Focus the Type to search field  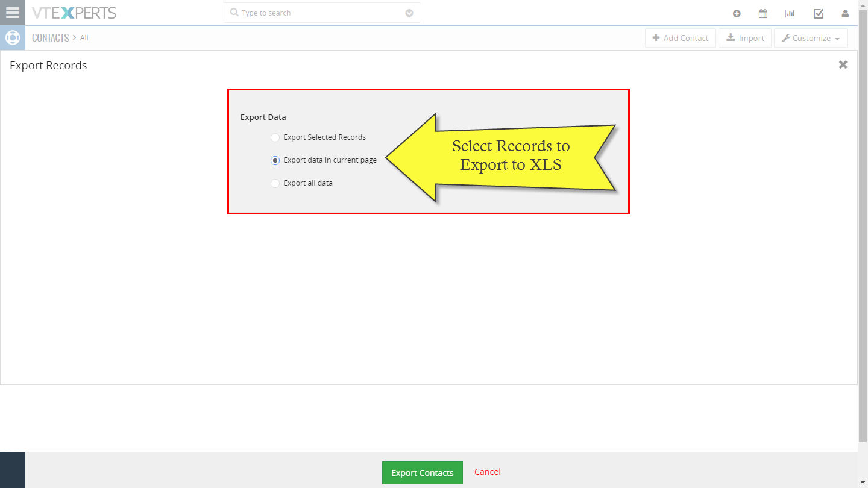point(322,13)
